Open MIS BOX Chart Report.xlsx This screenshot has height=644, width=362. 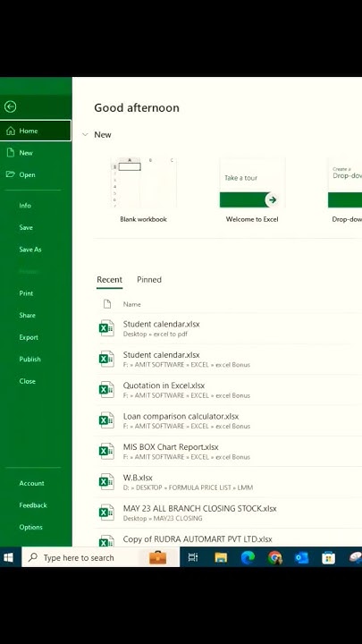click(x=228, y=452)
